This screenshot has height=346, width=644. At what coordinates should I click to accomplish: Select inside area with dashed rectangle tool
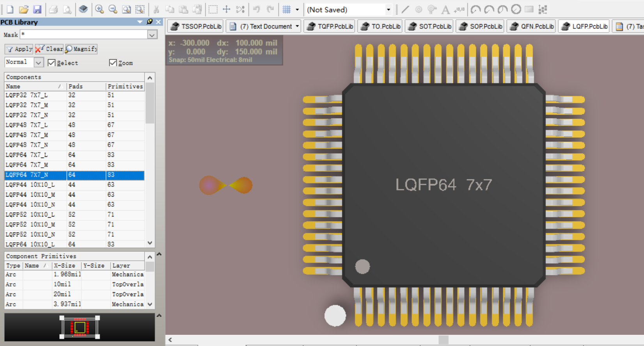tap(213, 9)
